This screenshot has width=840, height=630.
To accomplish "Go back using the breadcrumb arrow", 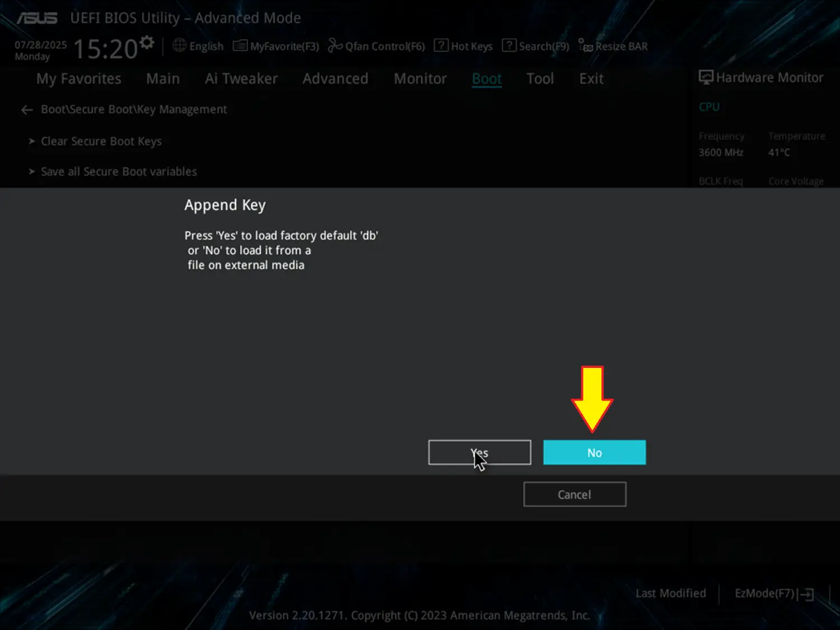I will click(26, 110).
